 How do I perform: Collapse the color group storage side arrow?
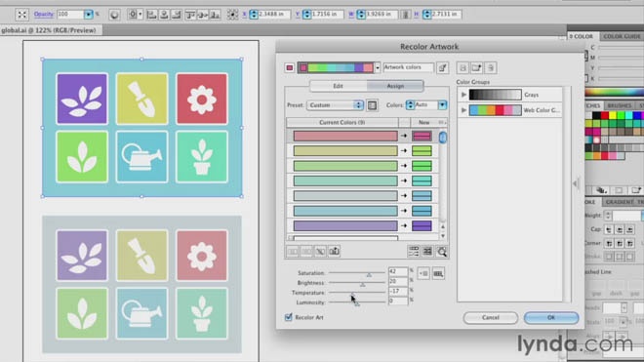click(x=576, y=183)
